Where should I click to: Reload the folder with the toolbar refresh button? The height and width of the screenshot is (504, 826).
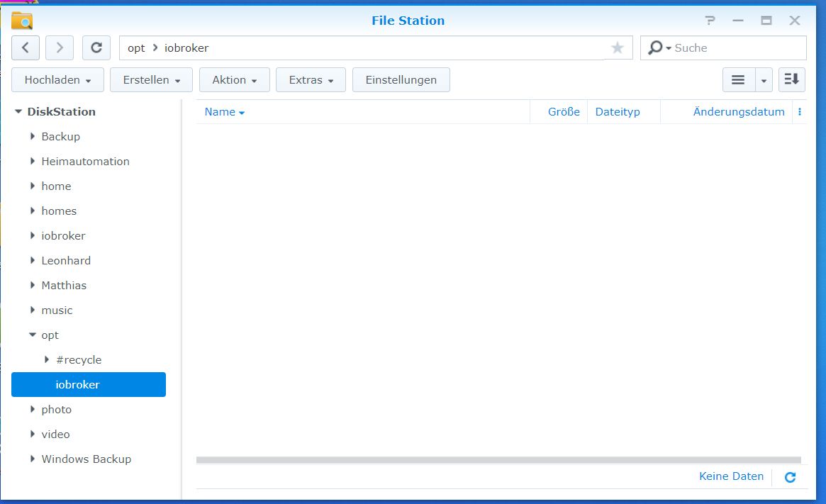click(x=96, y=48)
